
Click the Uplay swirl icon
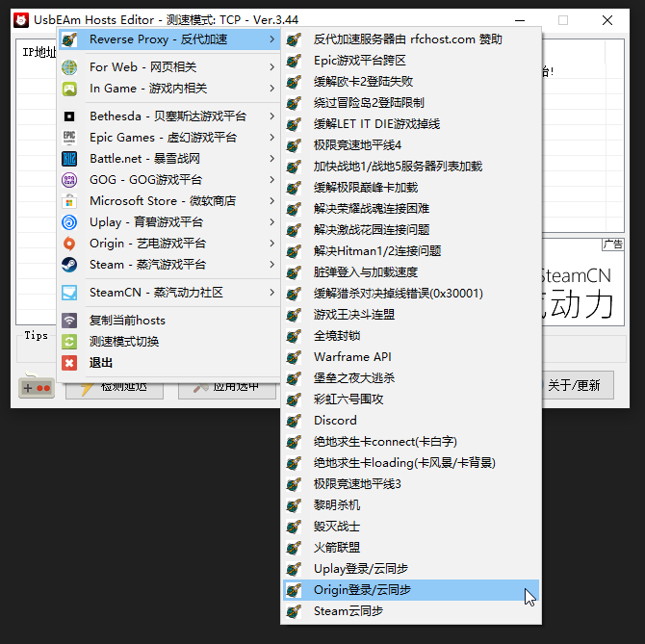[69, 222]
